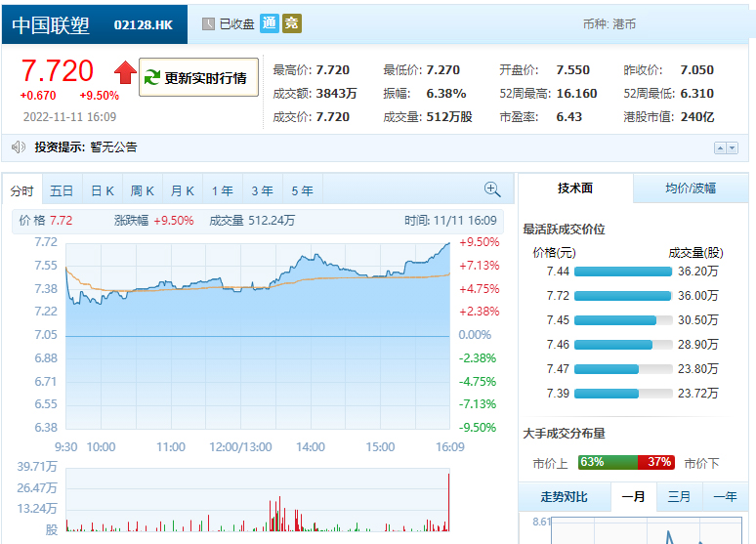Click the 币种: 港币 currency label

[x=609, y=24]
